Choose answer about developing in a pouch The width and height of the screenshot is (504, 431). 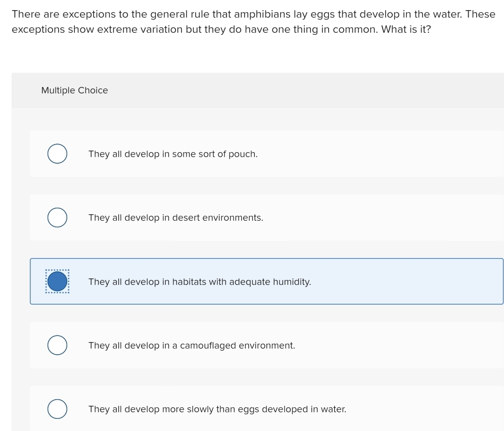(x=173, y=154)
